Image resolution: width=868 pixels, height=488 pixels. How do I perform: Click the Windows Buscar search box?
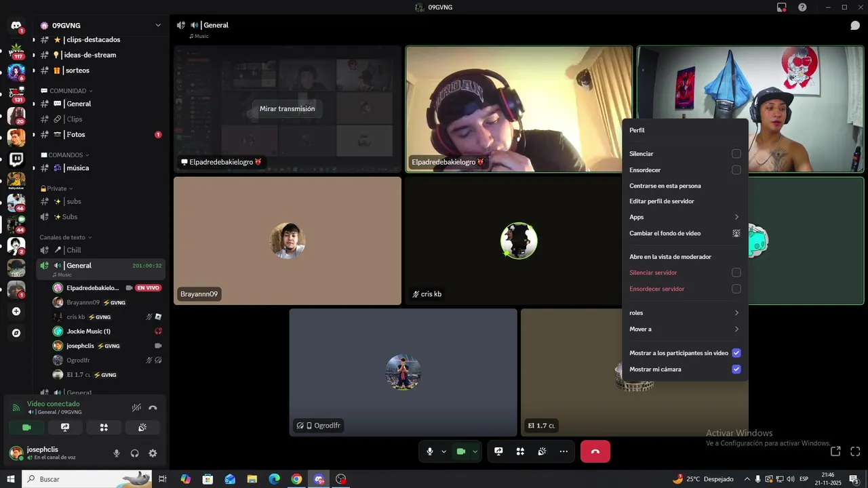point(87,479)
